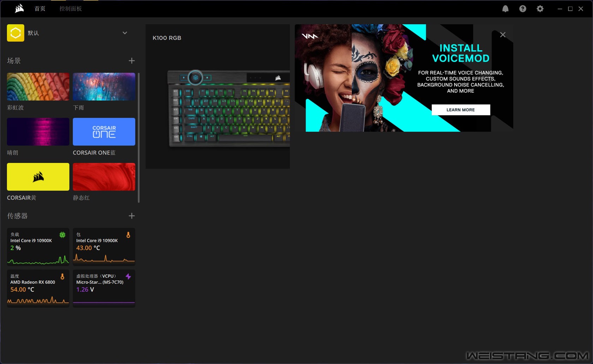The image size is (593, 364).
Task: Open the notifications bell
Action: (x=505, y=9)
